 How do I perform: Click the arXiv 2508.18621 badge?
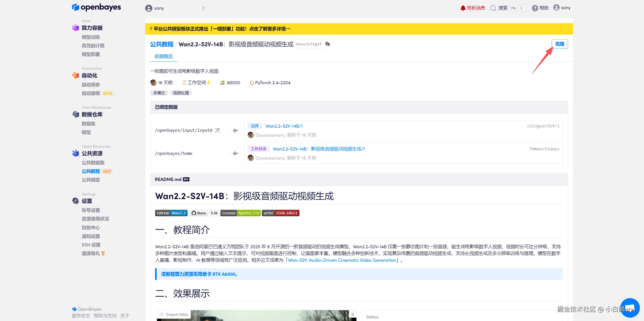(280, 213)
